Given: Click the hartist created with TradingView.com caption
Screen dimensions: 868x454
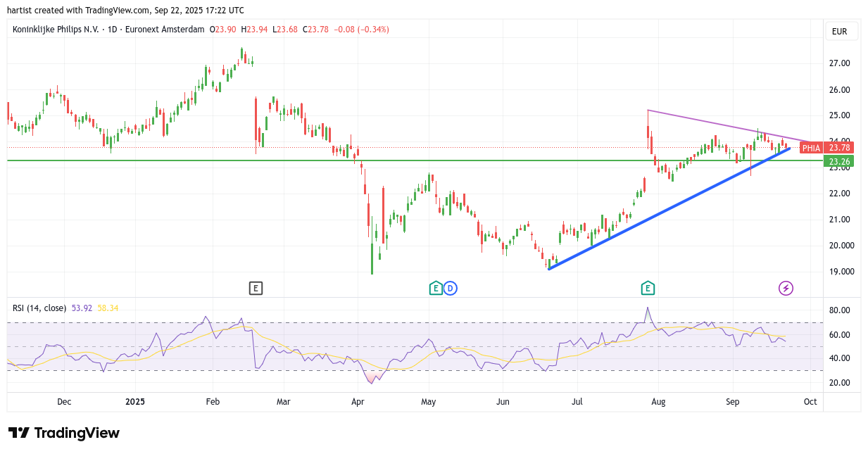Looking at the screenshot, I should (x=126, y=10).
